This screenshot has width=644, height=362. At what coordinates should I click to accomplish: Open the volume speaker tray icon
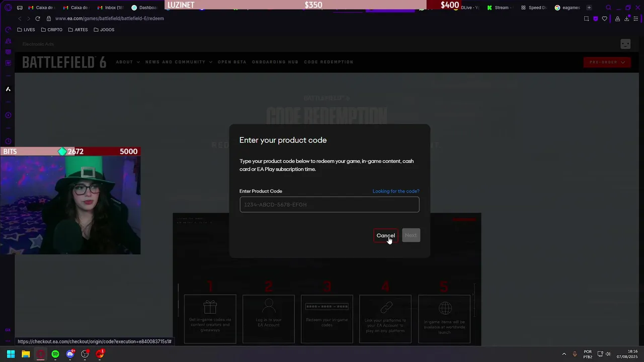[x=608, y=354]
